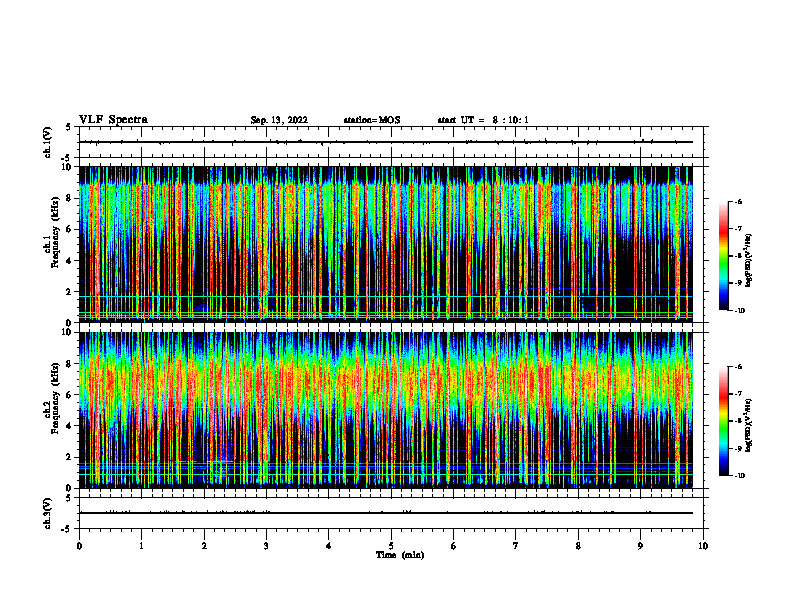Click the upper colorbar log(PSD) label
This screenshot has width=792, height=612.
point(749,260)
